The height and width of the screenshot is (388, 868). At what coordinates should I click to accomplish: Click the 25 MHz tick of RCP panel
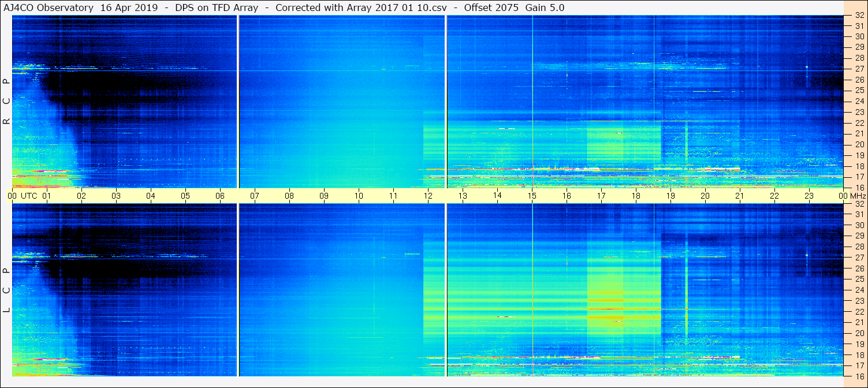coord(859,91)
